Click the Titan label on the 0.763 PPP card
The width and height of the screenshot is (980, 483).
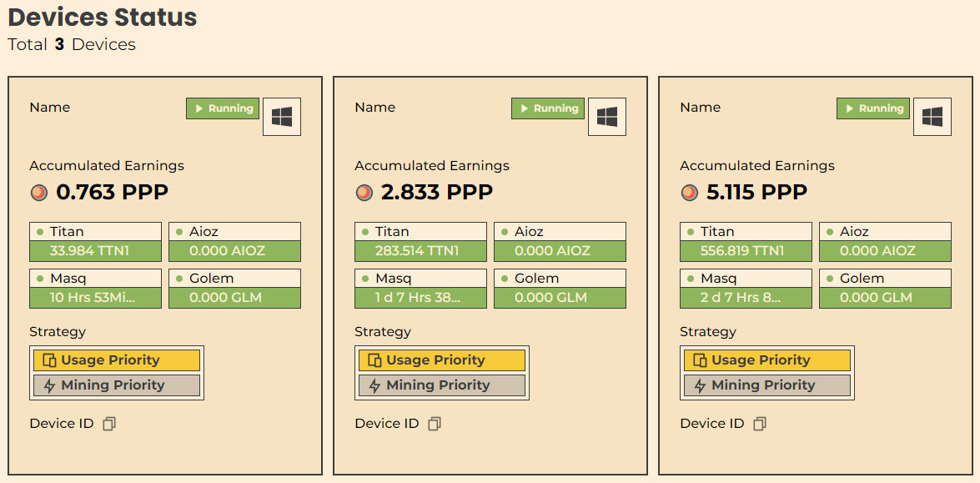(67, 232)
